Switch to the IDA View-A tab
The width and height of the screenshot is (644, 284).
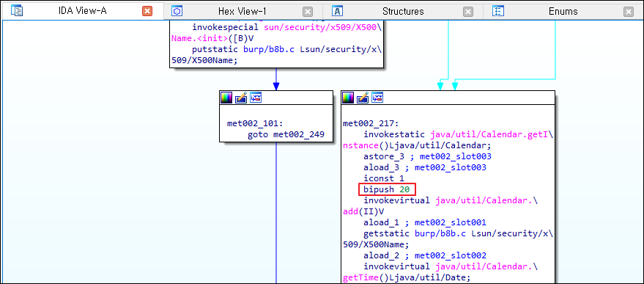click(82, 11)
